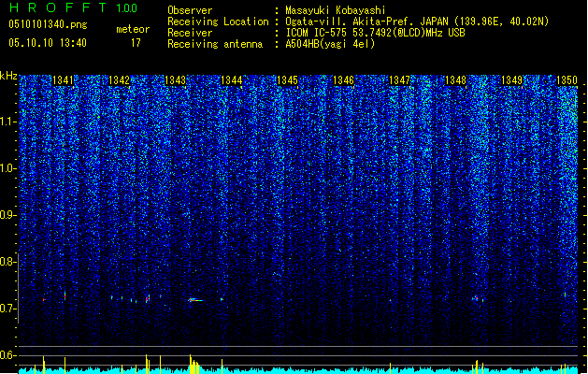
Task: Click the Receiving Location field label
Action: (x=218, y=22)
